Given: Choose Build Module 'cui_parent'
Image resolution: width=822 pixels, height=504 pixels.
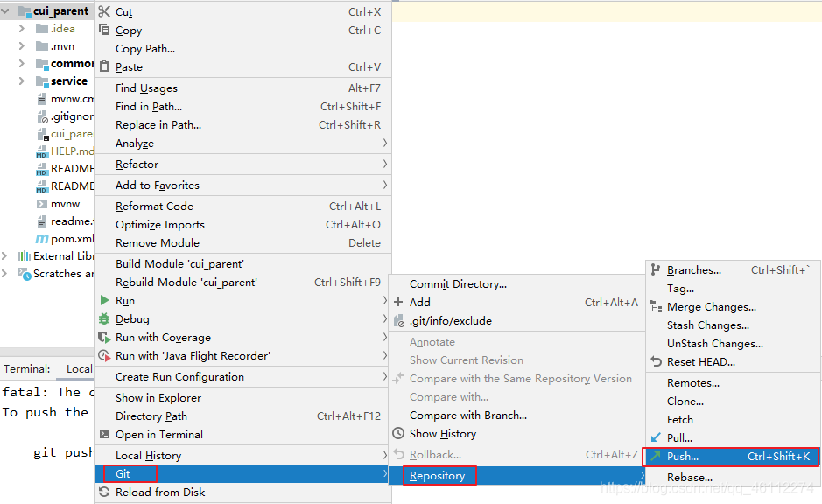Looking at the screenshot, I should pyautogui.click(x=242, y=263).
